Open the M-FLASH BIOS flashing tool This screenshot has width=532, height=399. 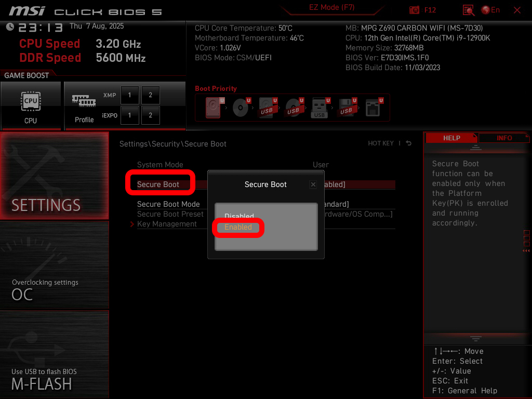pyautogui.click(x=54, y=364)
